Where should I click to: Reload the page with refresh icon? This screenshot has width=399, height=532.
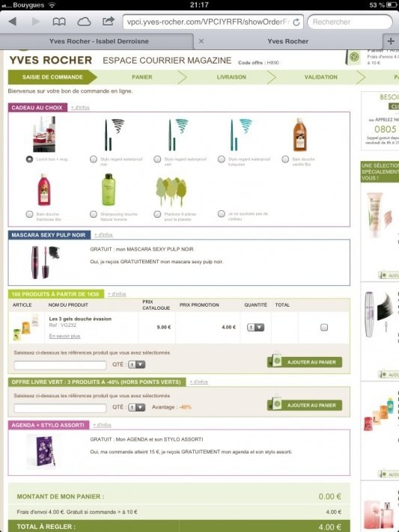pyautogui.click(x=296, y=22)
